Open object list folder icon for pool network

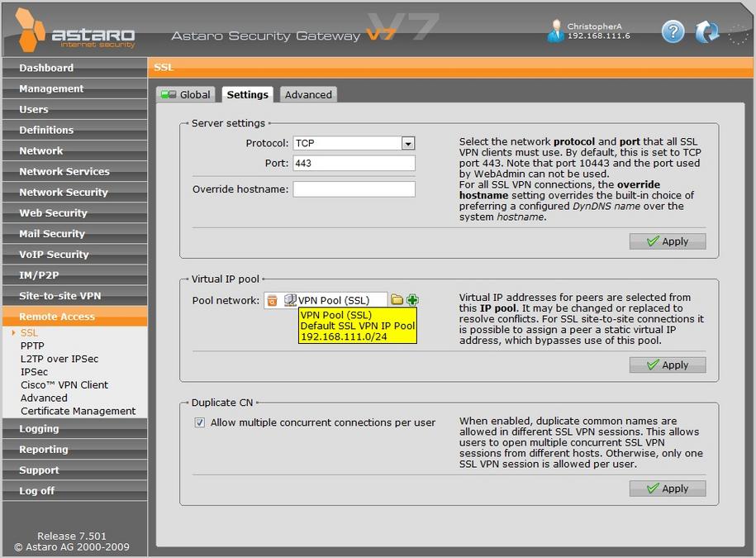397,300
